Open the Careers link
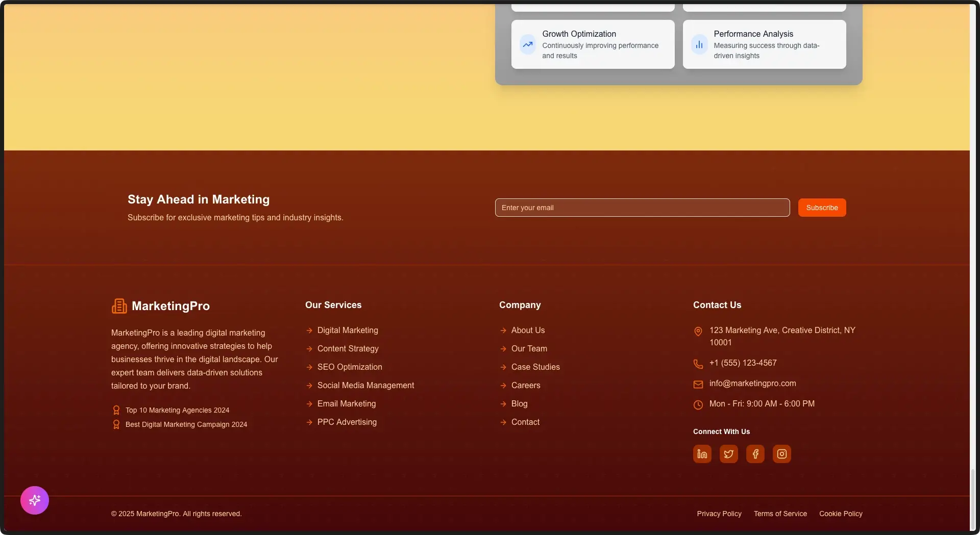 526,386
